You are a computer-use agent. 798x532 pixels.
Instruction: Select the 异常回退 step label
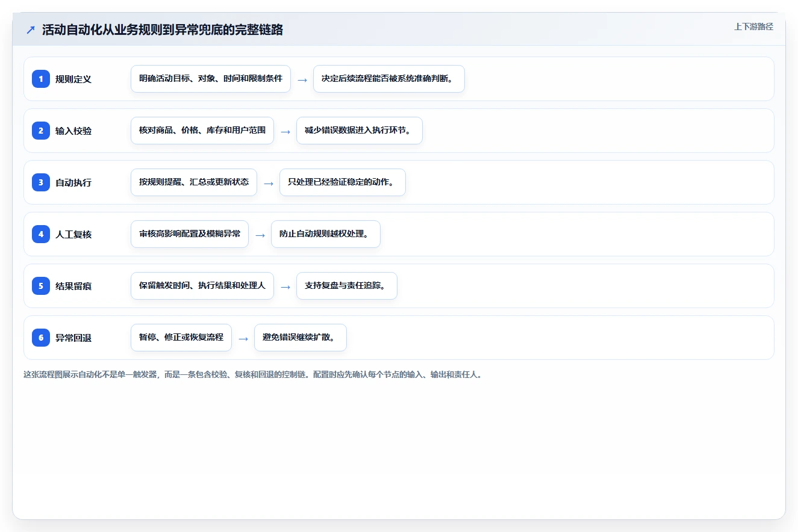click(x=73, y=338)
